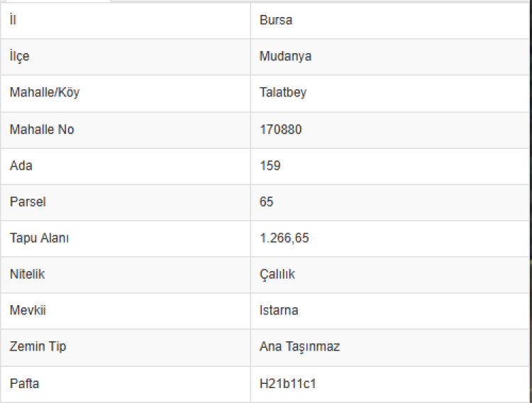Screen dimensions: 532x403
Task: Click the Bursa value cell
Action: [276, 20]
